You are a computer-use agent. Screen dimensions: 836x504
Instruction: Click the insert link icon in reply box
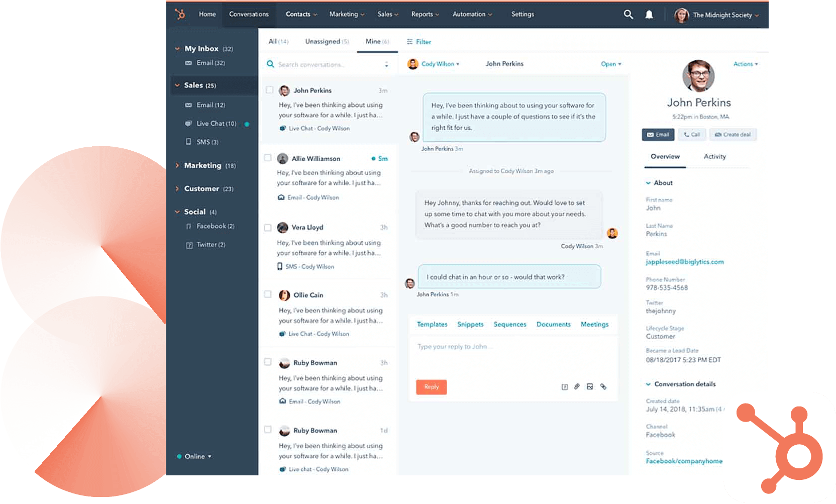coord(603,386)
